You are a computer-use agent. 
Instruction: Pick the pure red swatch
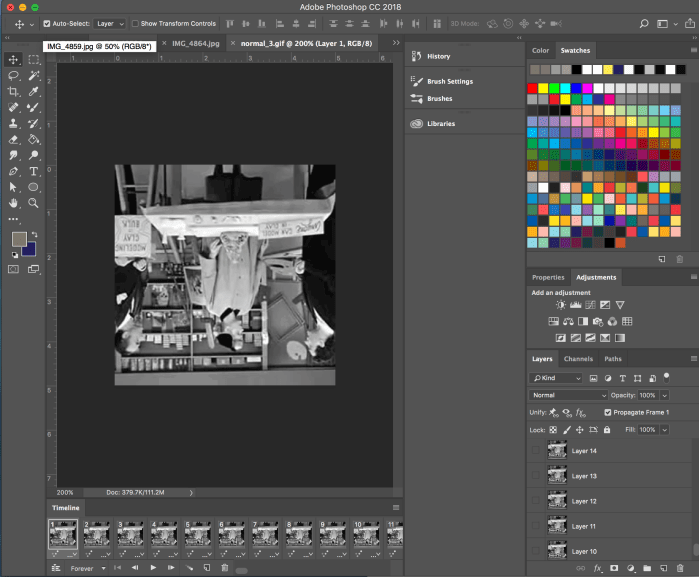point(532,88)
